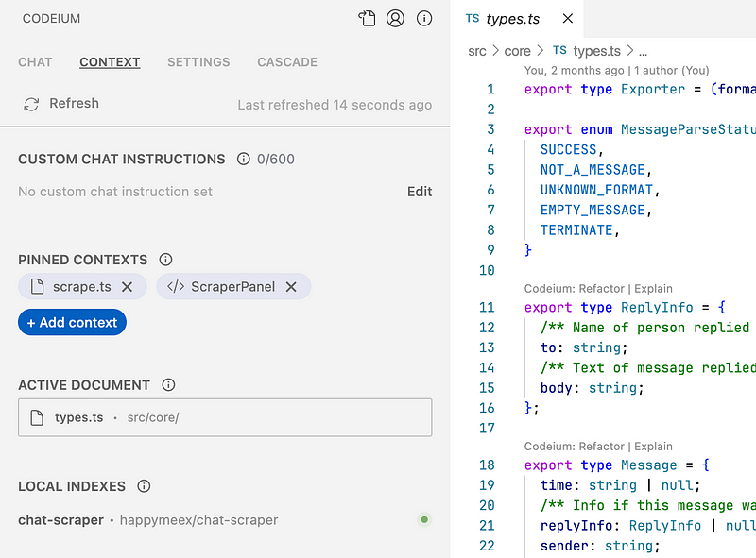
Task: Click NOT_A_MESSAGE enum member
Action: coord(593,170)
